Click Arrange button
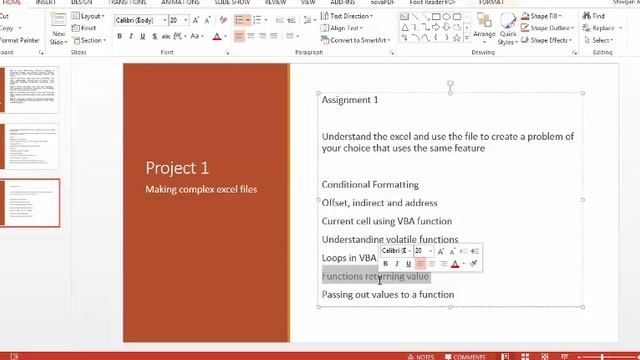This screenshot has width=640, height=360. pyautogui.click(x=484, y=29)
